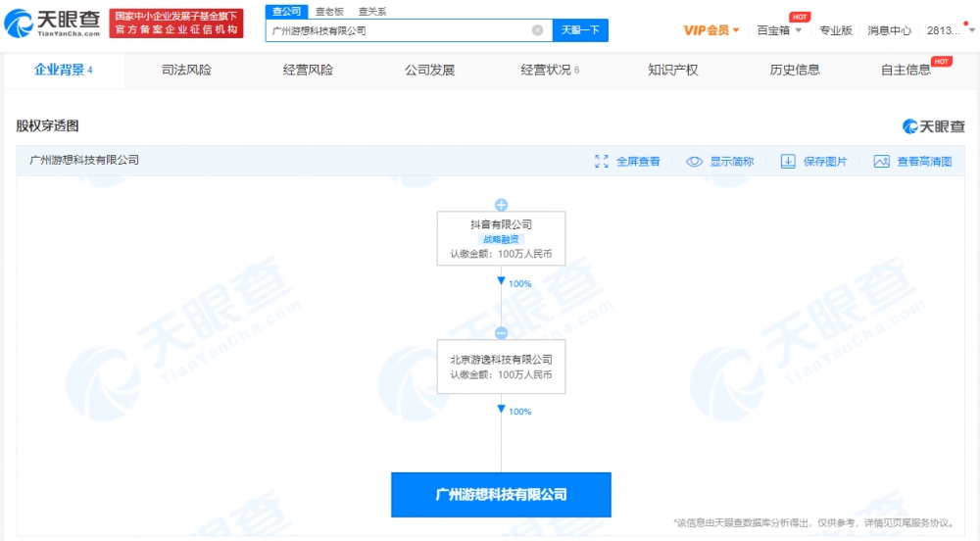Screen dimensions: 980x541
Task: Switch to the 查老板 search tab
Action: click(329, 11)
